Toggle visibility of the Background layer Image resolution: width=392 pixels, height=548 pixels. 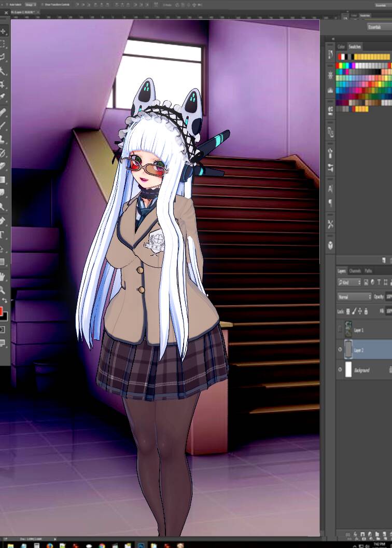tap(341, 369)
